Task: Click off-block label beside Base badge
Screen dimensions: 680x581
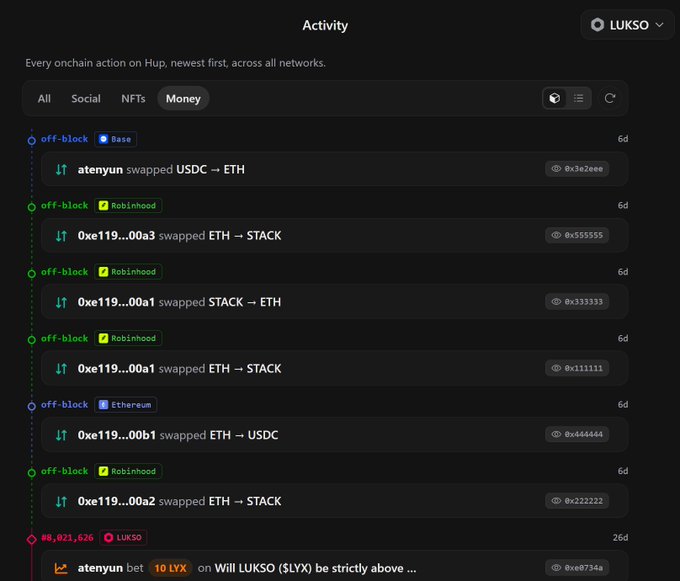Action: click(x=64, y=139)
